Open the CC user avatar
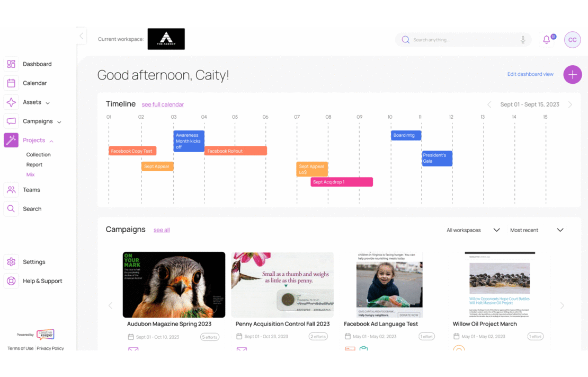The image size is (588, 377). [572, 40]
